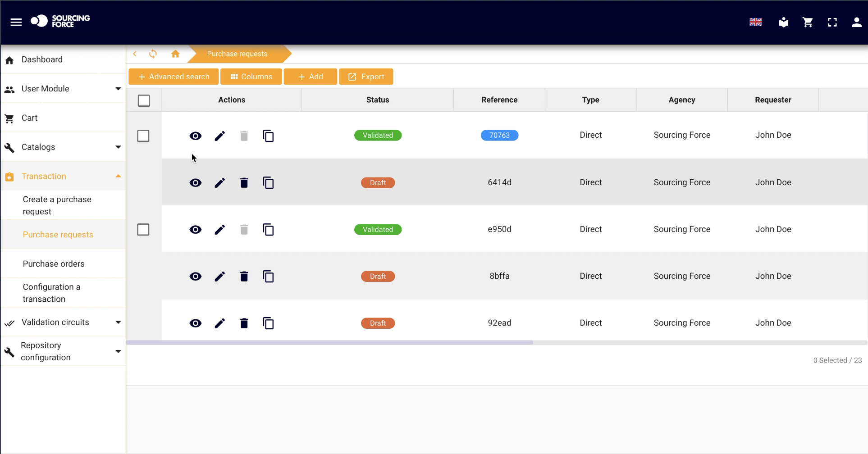The image size is (868, 454).
Task: Open the Purchase orders page
Action: (54, 263)
